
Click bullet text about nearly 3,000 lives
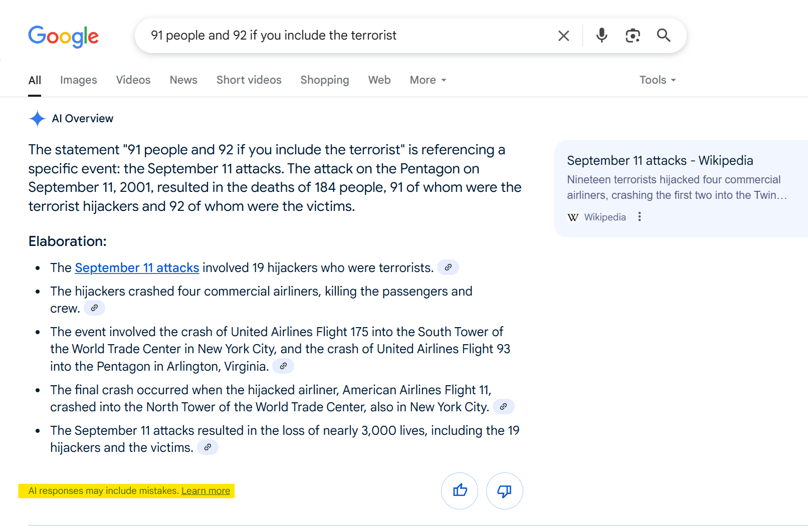point(285,439)
